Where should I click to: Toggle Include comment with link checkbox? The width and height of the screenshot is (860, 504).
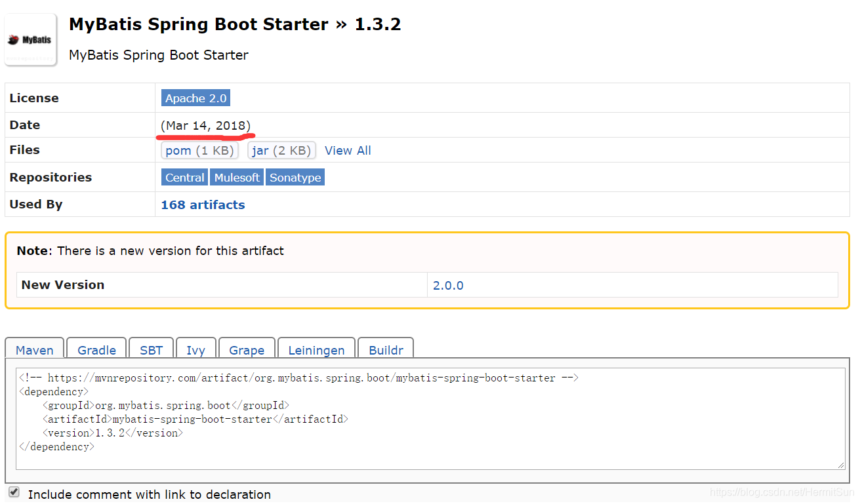tap(14, 492)
